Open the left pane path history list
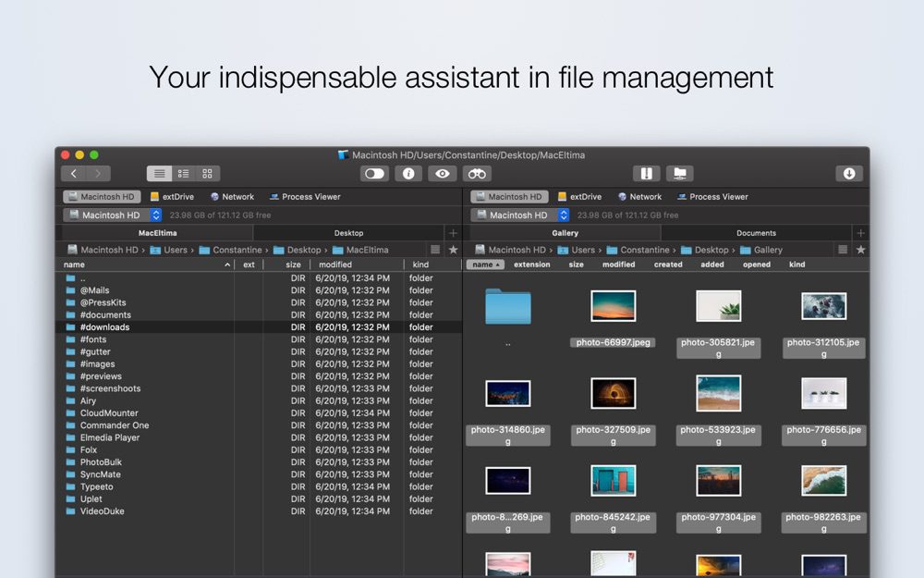924x578 pixels. [x=435, y=250]
